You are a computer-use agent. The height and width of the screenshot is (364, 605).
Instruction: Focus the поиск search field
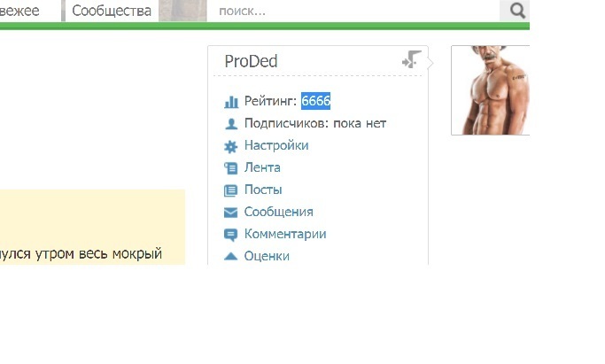point(354,12)
